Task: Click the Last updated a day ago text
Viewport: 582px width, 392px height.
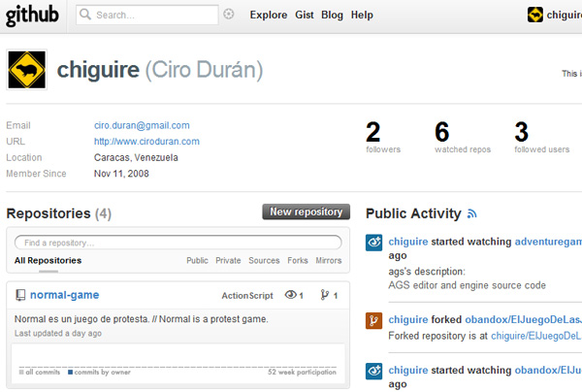Action: pos(58,334)
